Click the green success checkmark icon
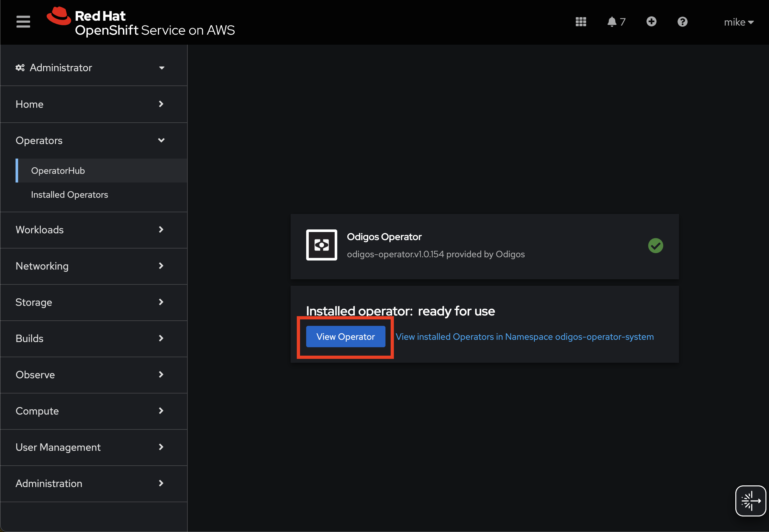 click(655, 246)
